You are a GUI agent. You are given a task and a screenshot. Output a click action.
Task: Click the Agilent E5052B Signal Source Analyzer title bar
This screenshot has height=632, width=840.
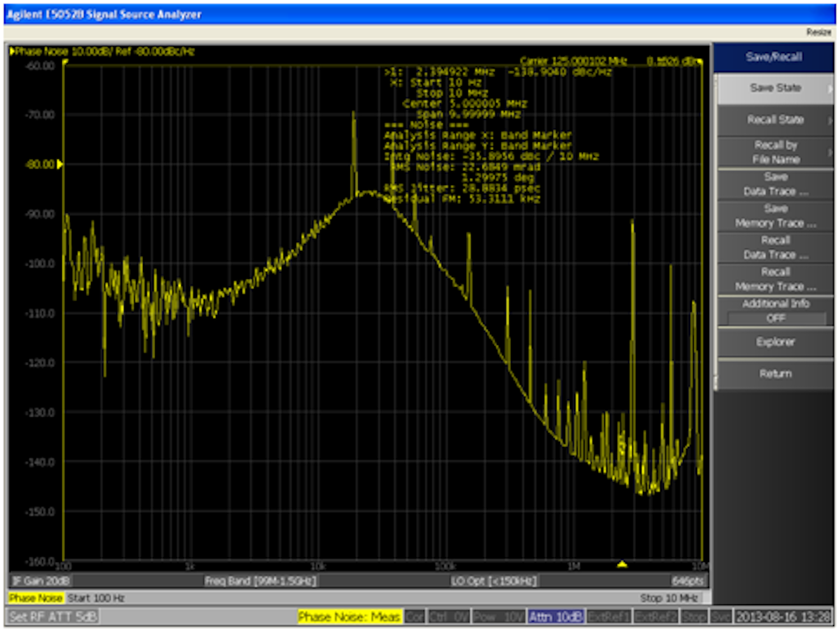pyautogui.click(x=419, y=15)
